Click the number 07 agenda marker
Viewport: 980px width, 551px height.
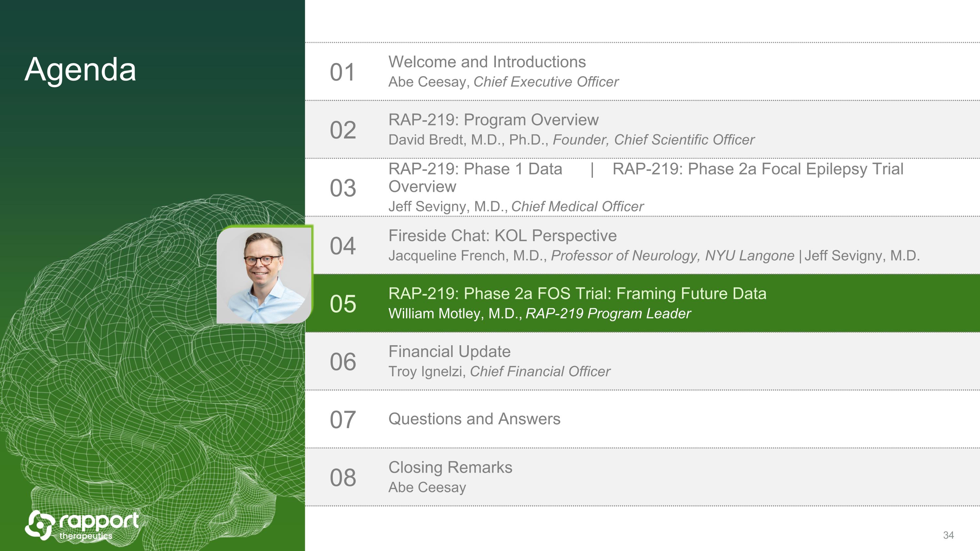(343, 420)
